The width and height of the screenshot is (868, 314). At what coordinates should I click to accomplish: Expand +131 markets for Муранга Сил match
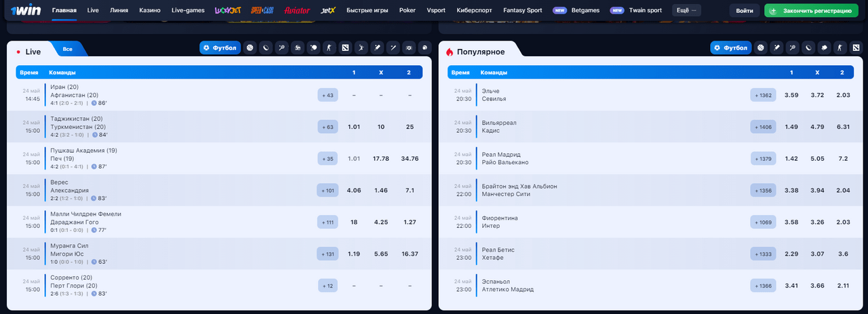point(328,254)
